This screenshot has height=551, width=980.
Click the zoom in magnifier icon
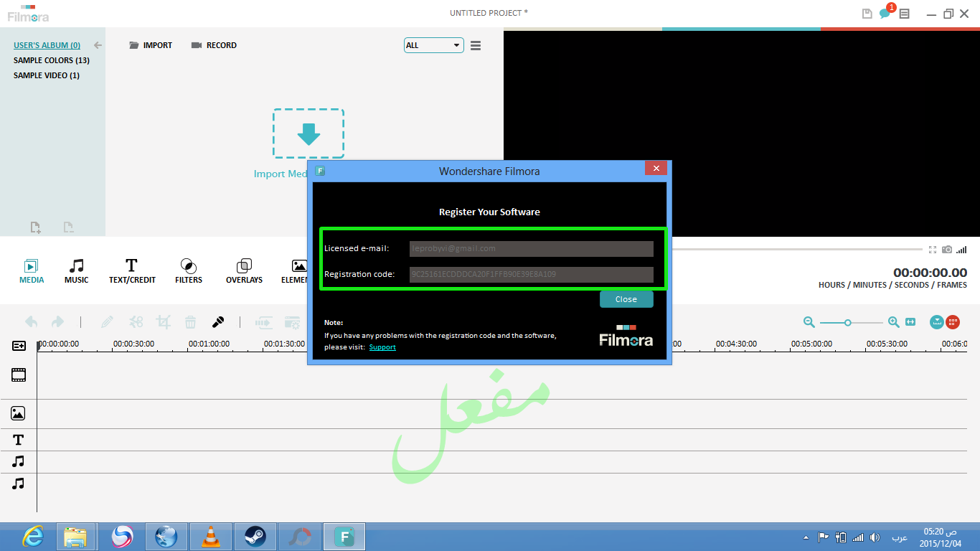coord(893,322)
